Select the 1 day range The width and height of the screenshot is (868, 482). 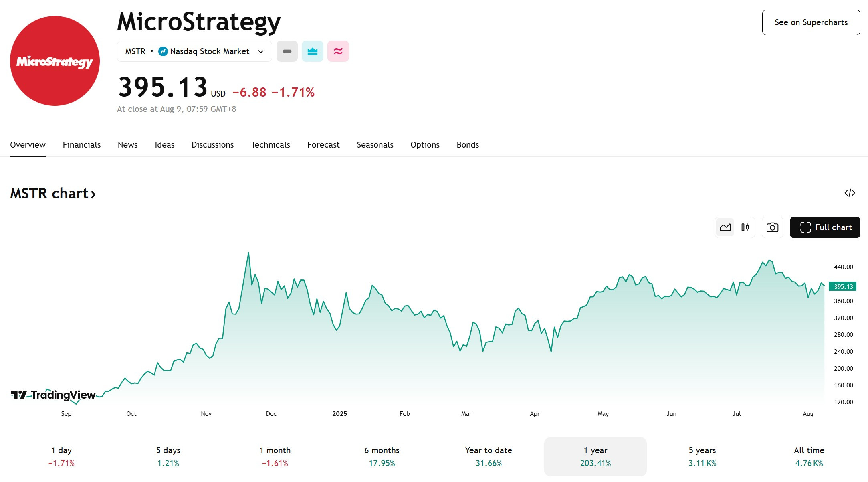tap(61, 457)
